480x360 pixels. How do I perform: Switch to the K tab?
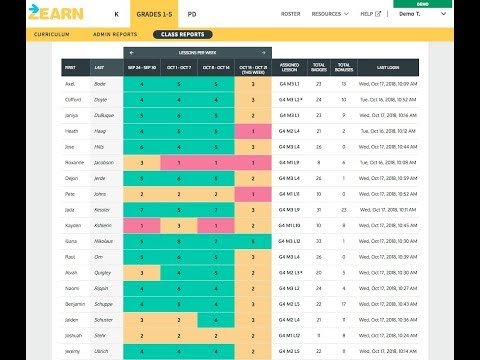(x=116, y=14)
